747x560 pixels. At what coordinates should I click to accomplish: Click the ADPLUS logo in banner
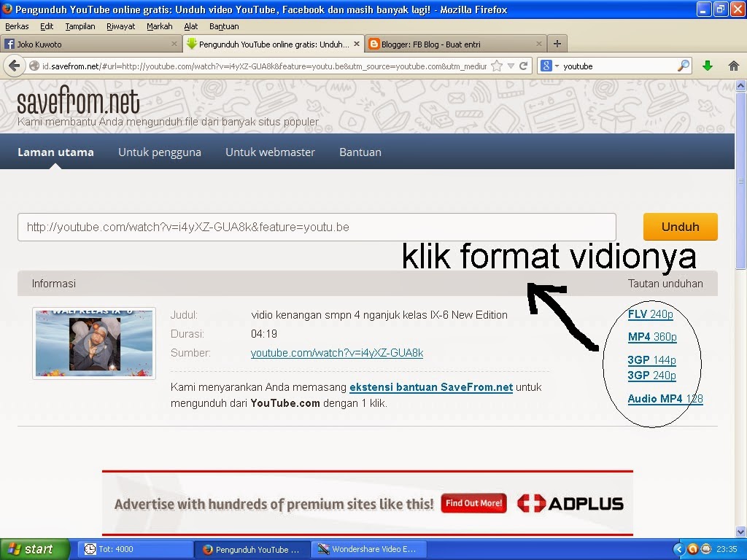click(570, 503)
